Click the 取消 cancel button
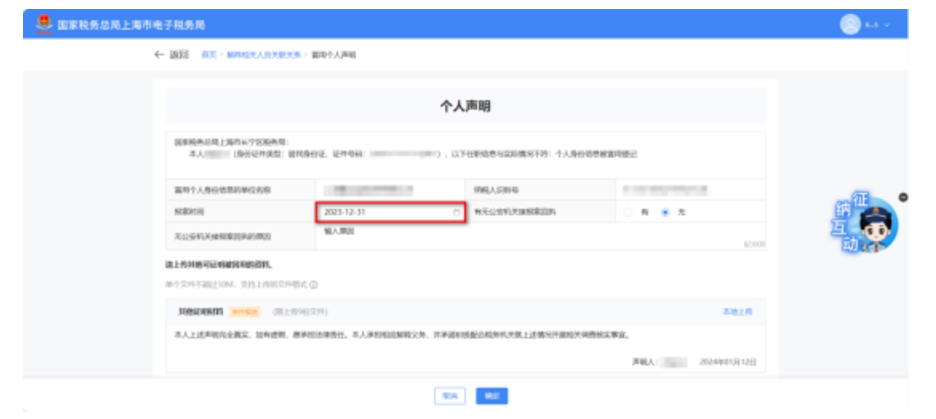 (x=449, y=396)
